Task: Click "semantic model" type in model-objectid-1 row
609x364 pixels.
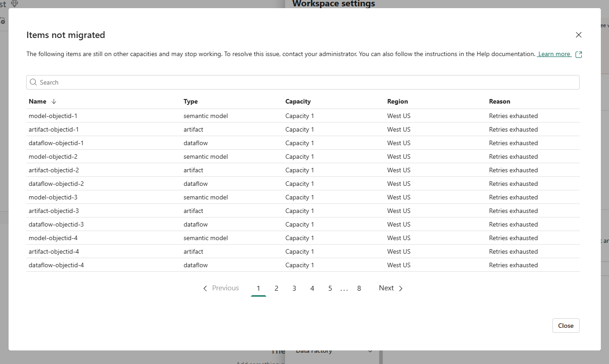Action: point(206,116)
